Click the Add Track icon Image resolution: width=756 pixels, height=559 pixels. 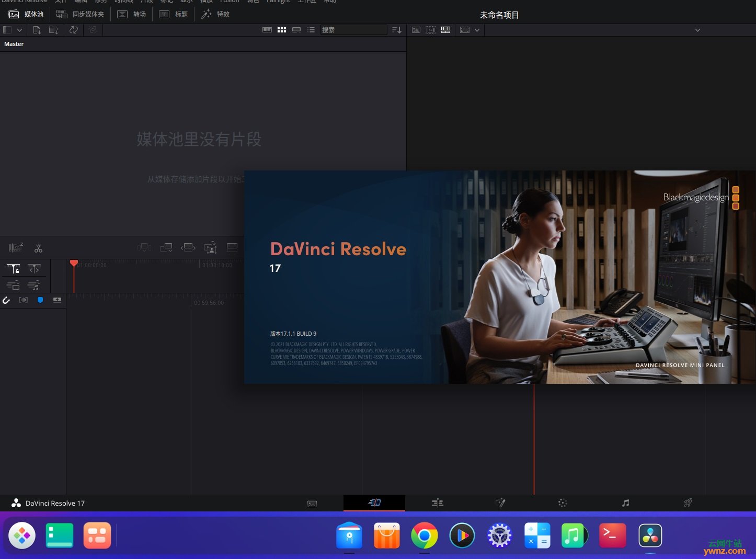tap(57, 300)
